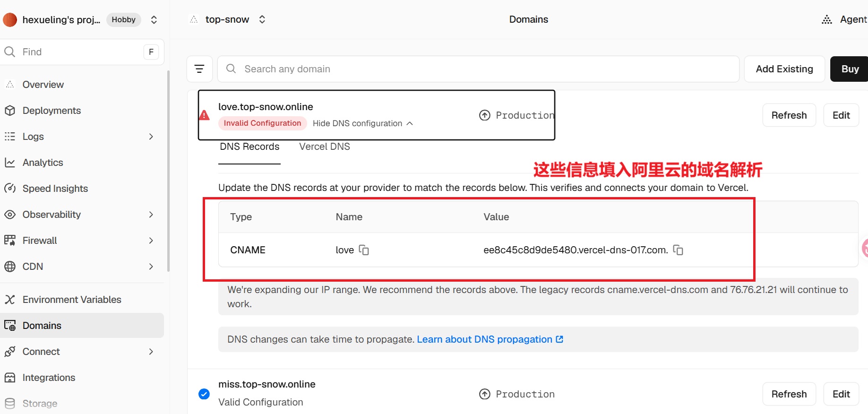
Task: Open Environment Variables in the sidebar
Action: 72,300
